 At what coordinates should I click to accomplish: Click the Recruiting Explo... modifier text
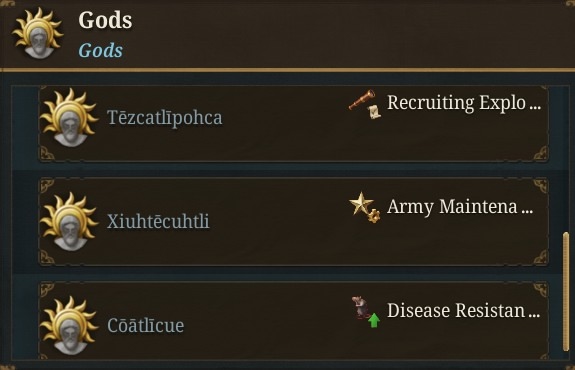[x=464, y=103]
